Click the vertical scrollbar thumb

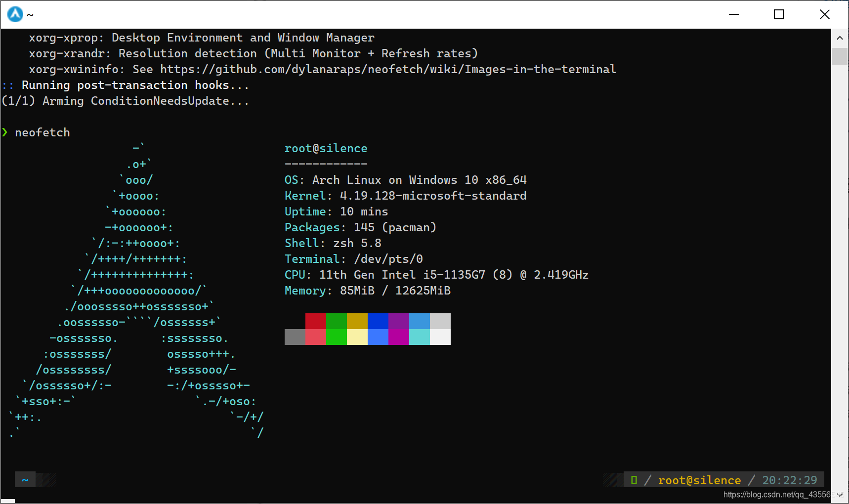click(x=840, y=56)
